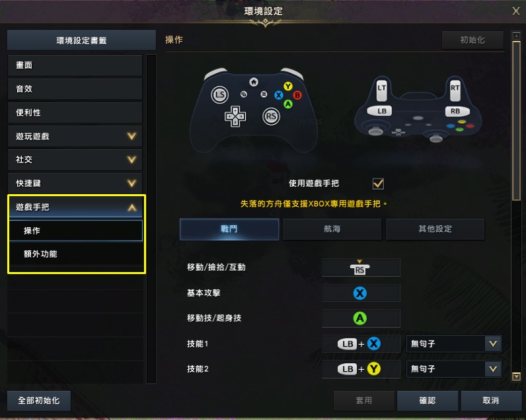Open the 技能2 無句子 dropdown

[x=454, y=369]
